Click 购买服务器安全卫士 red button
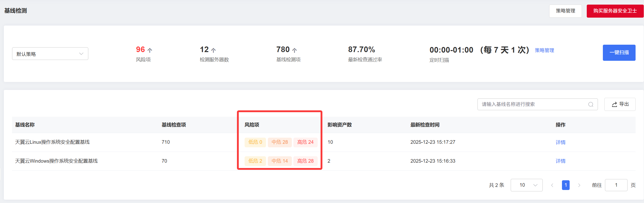 [615, 11]
